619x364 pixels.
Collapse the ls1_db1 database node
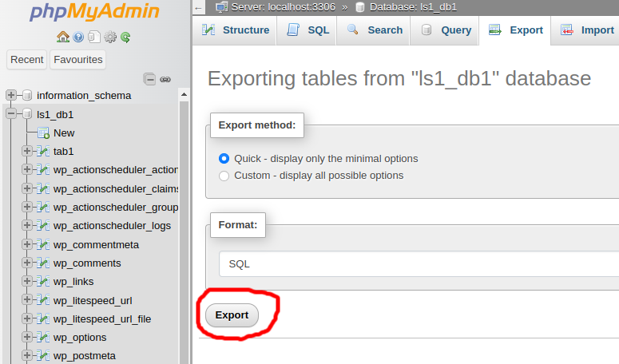(x=11, y=114)
